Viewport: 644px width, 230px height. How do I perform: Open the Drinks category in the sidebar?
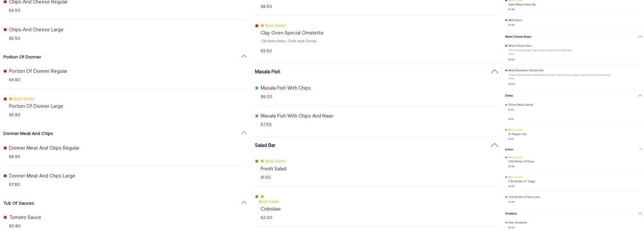[509, 96]
